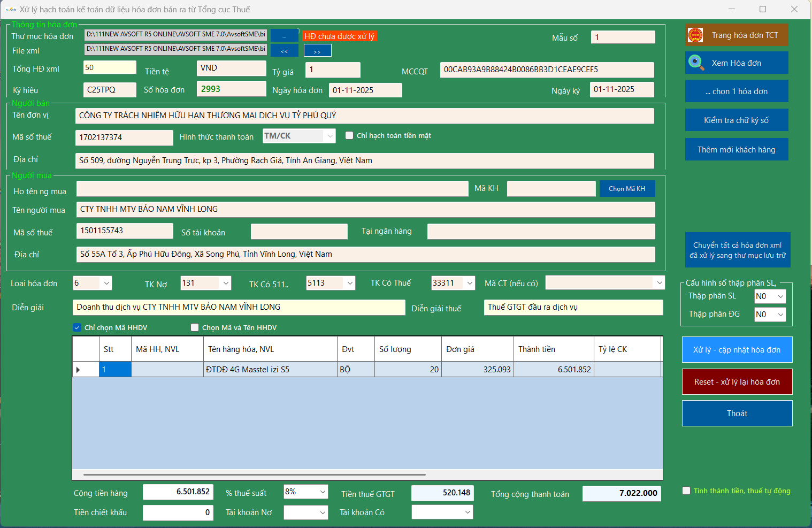Click 'Xử lý - cập nhật hóa đơn' button
Viewport: 812px width, 528px height.
point(737,350)
